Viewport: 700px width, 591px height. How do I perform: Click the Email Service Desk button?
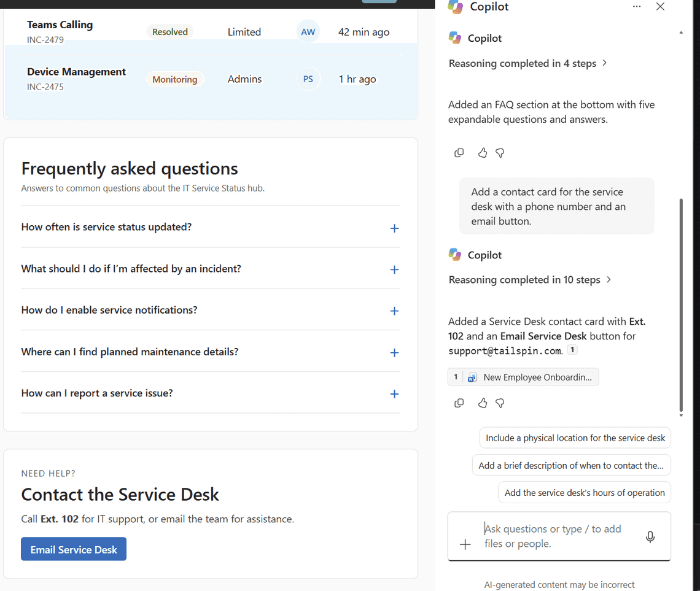click(x=74, y=549)
